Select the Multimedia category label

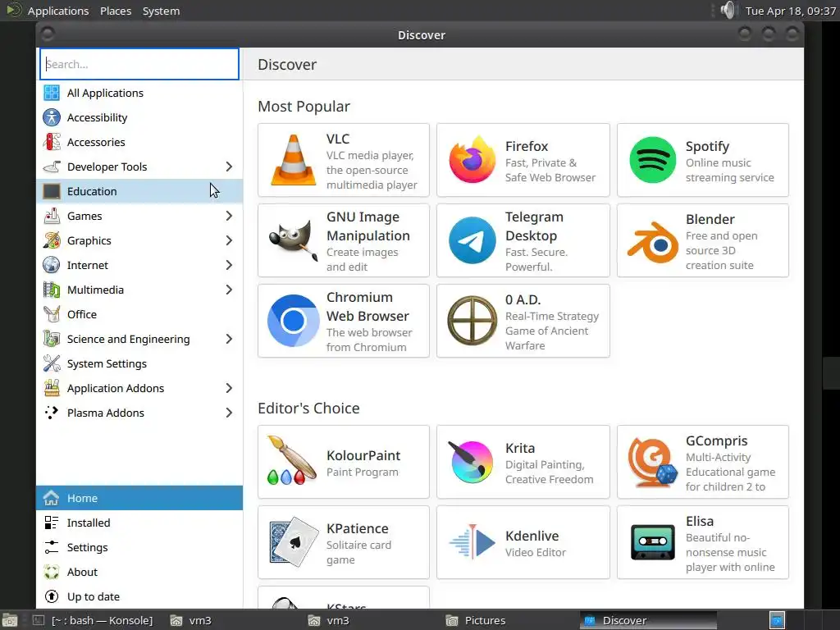point(95,290)
